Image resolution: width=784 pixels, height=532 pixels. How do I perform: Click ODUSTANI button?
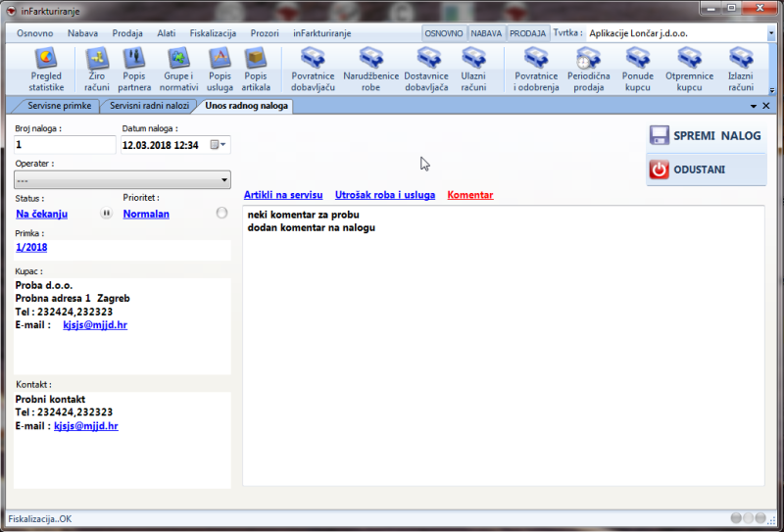pyautogui.click(x=706, y=169)
